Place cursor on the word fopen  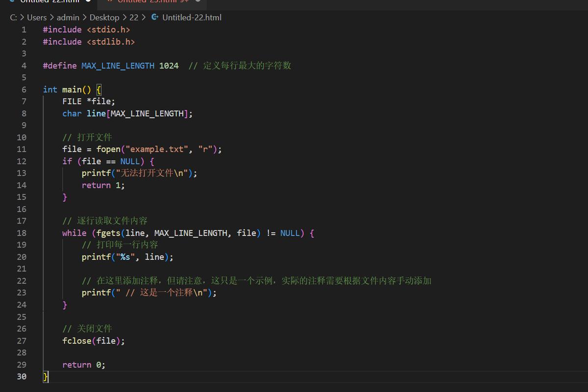[x=108, y=149]
